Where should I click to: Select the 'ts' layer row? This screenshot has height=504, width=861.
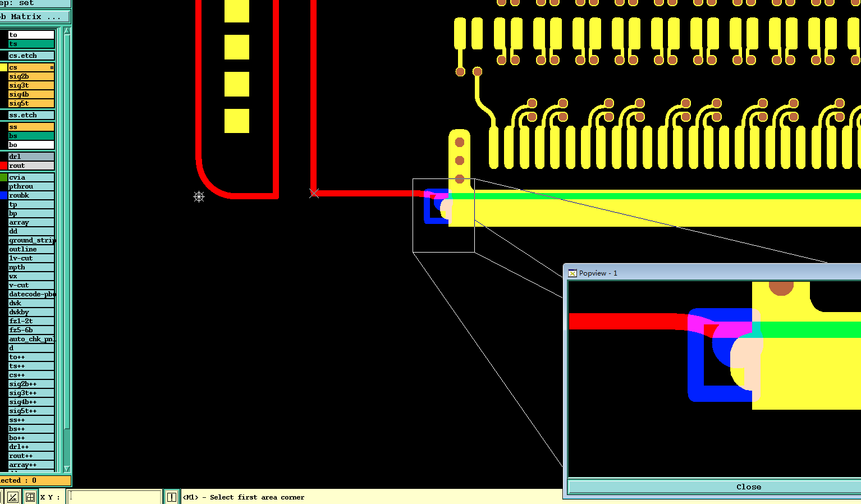pos(31,44)
